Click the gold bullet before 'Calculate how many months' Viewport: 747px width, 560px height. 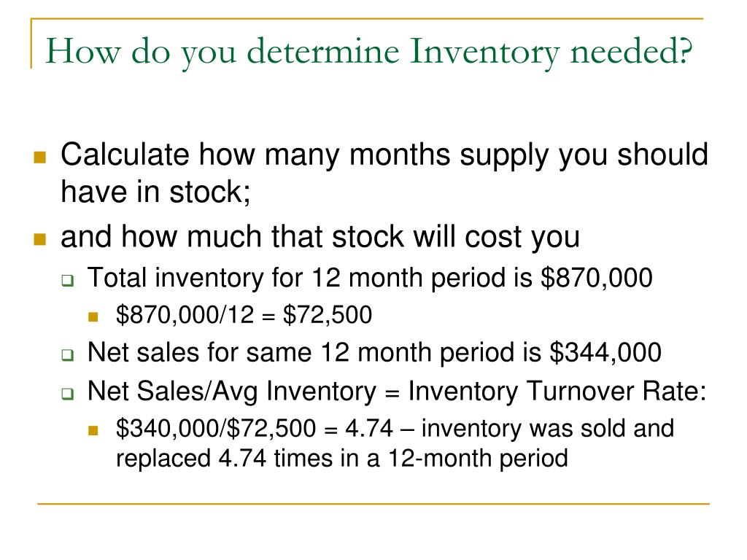click(40, 157)
